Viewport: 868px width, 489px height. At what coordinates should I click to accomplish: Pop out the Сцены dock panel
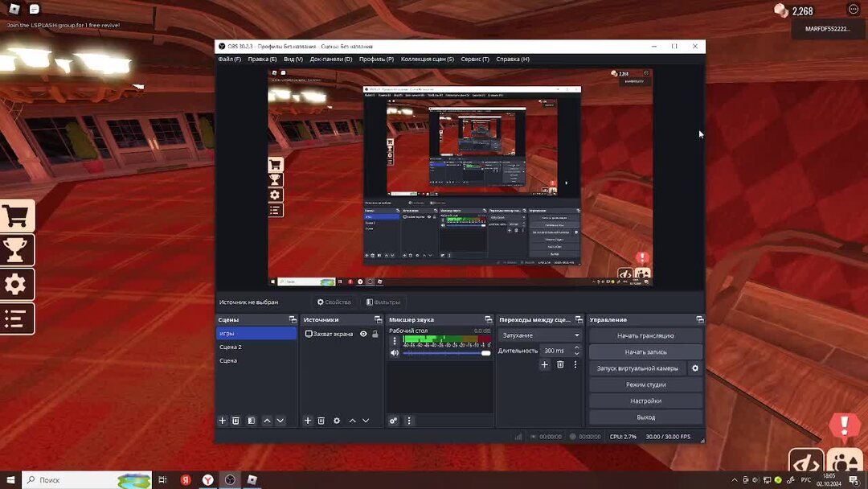tap(293, 319)
